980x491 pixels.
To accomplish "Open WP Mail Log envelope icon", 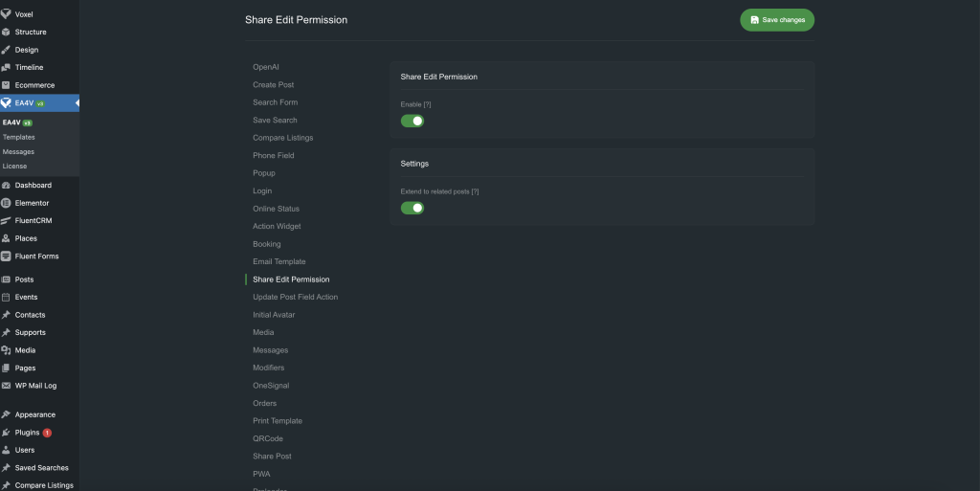I will [7, 386].
